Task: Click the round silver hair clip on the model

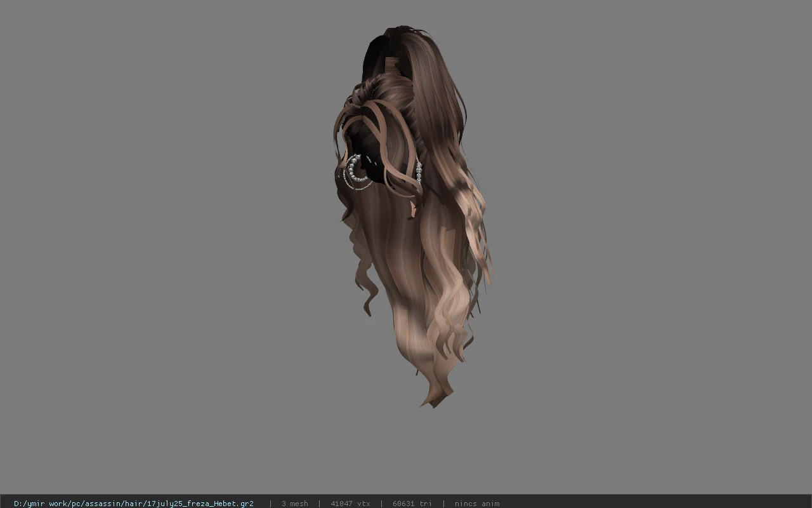Action: [358, 170]
